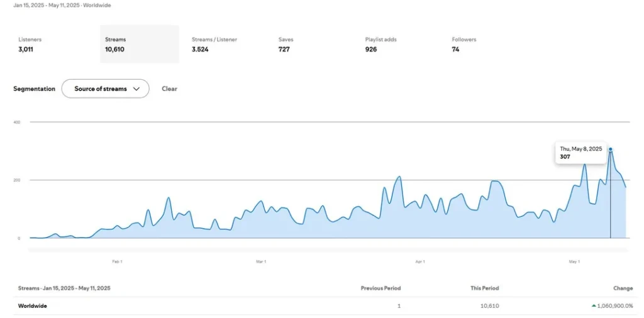Screen dimensions: 644x318
Task: Click the Apr 1 axis label
Action: pyautogui.click(x=420, y=261)
